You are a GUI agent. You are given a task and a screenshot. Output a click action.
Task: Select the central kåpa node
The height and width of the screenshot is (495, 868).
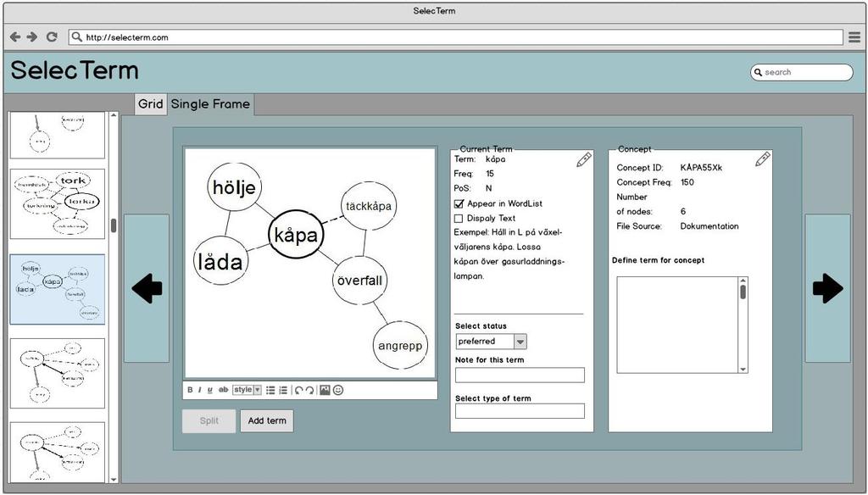point(296,235)
